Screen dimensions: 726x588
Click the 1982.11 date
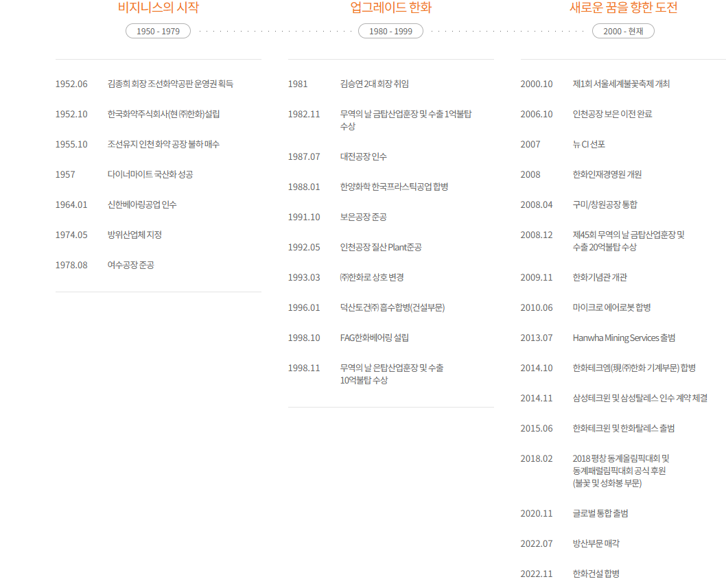[304, 115]
